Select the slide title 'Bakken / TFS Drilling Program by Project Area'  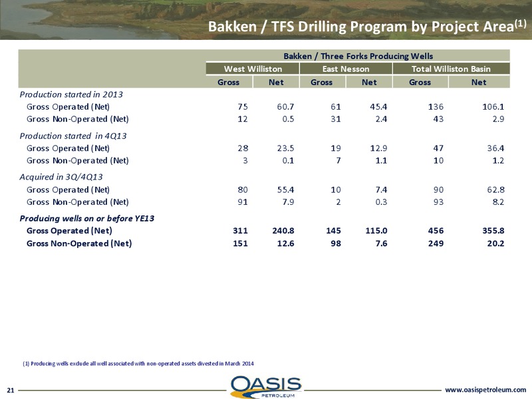[x=367, y=27]
